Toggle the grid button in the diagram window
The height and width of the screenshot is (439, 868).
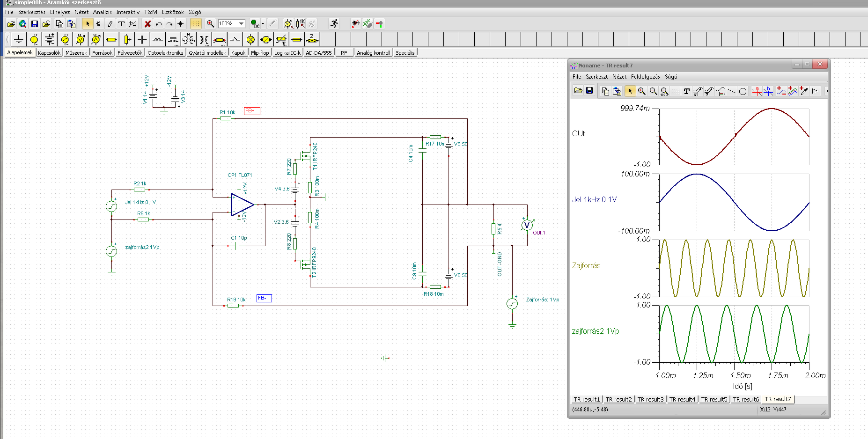675,91
